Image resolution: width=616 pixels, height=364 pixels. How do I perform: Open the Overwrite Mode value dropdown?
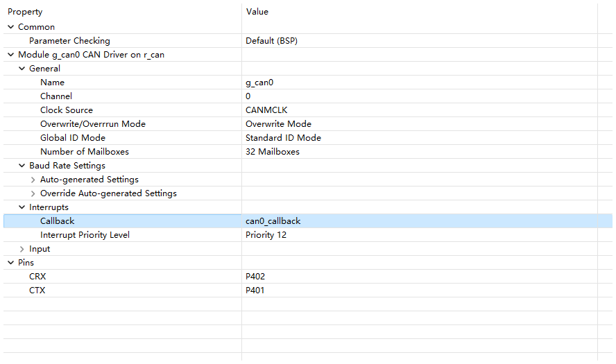click(x=278, y=124)
